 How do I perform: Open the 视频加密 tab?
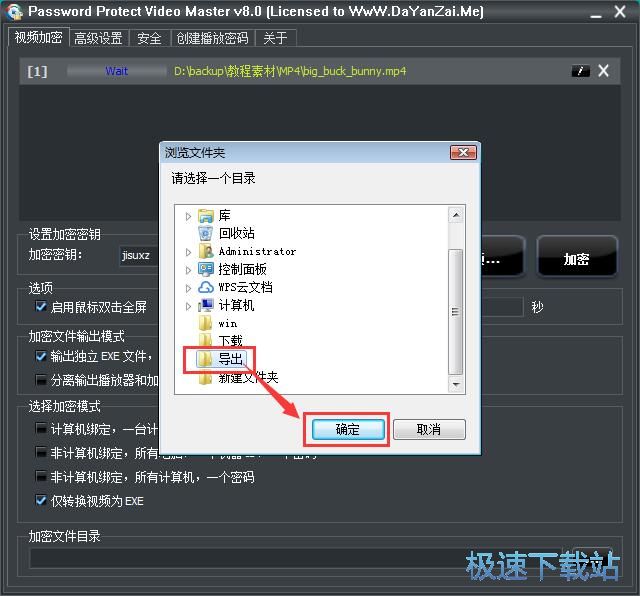[x=39, y=38]
